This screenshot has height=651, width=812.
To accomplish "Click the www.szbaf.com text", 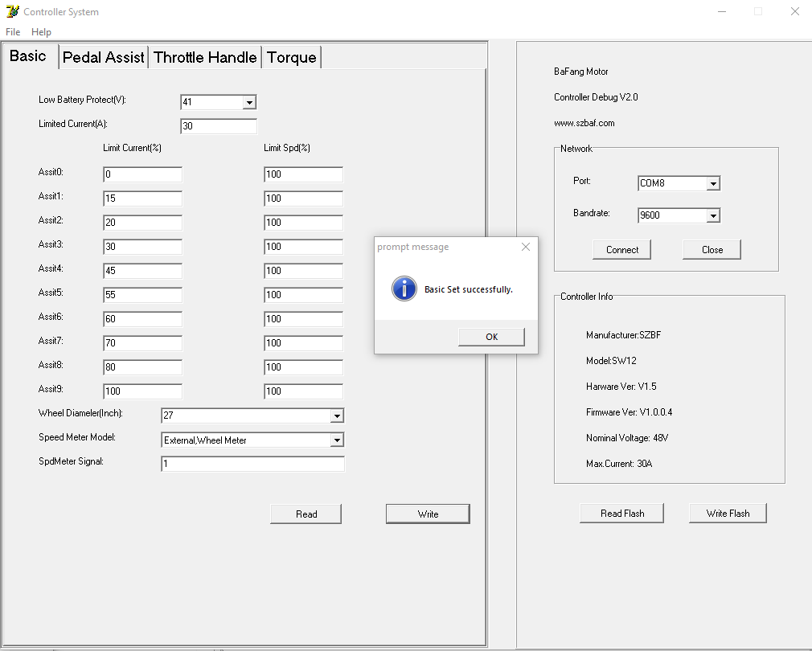I will pos(584,123).
